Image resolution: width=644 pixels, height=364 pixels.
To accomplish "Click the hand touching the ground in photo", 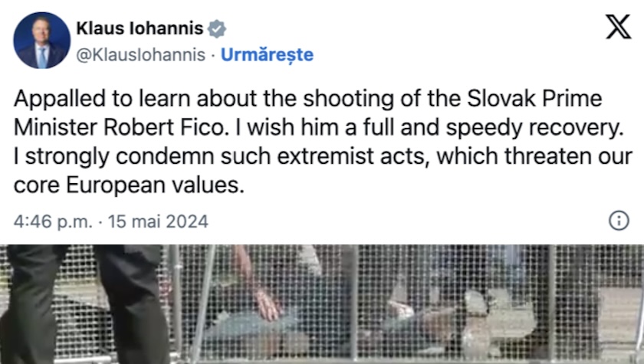I will [x=268, y=304].
